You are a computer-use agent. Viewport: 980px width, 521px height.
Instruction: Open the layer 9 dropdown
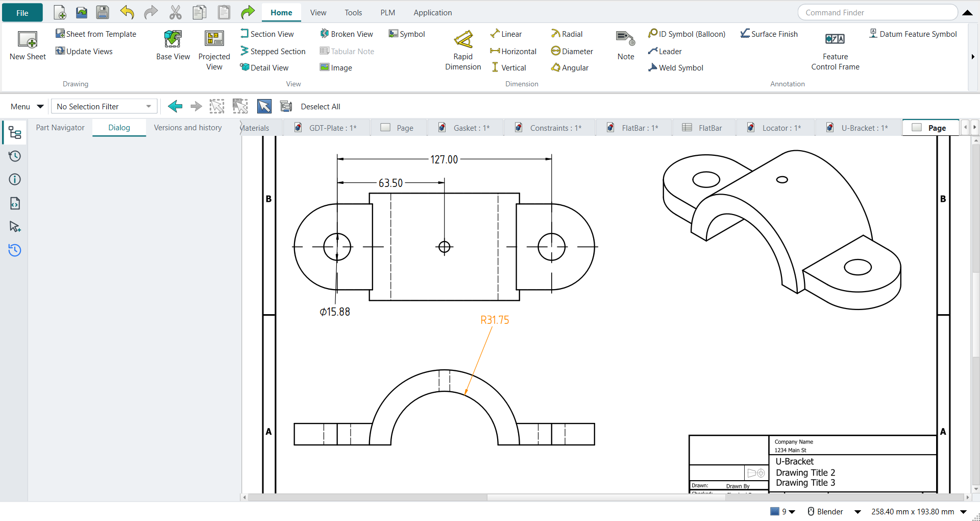coord(783,511)
